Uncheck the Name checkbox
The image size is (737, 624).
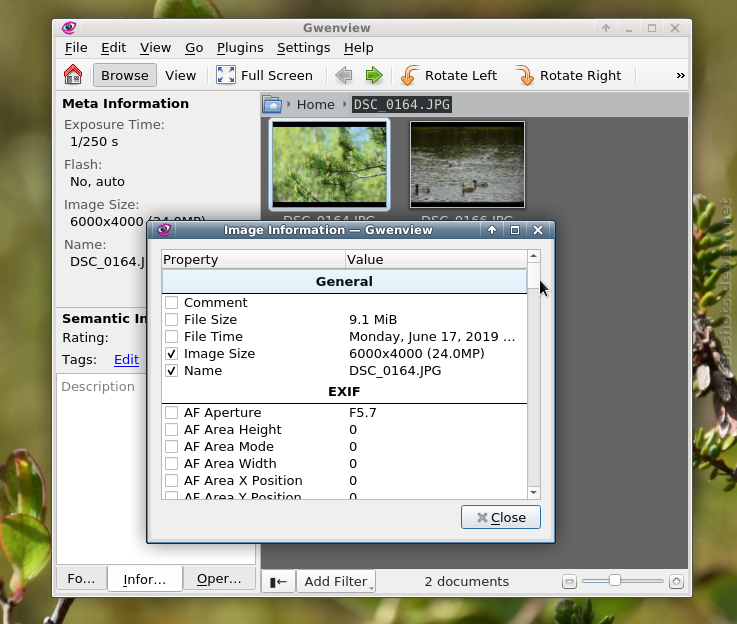point(172,371)
